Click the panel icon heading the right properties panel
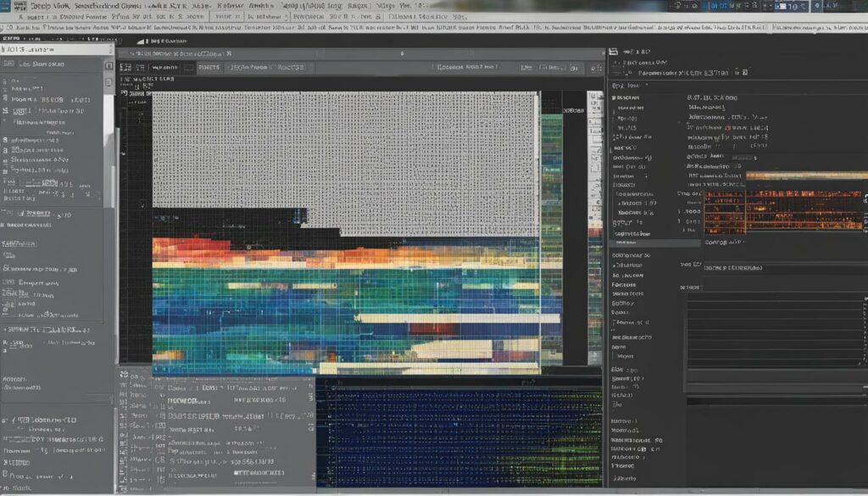The height and width of the screenshot is (496, 868). (x=614, y=52)
